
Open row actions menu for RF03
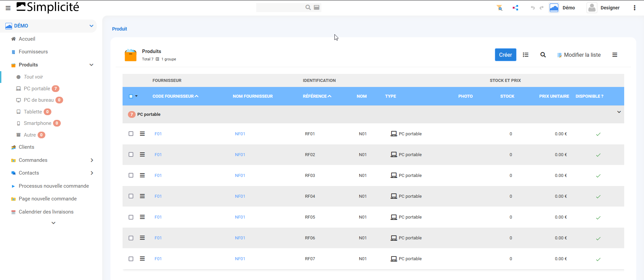coord(142,175)
